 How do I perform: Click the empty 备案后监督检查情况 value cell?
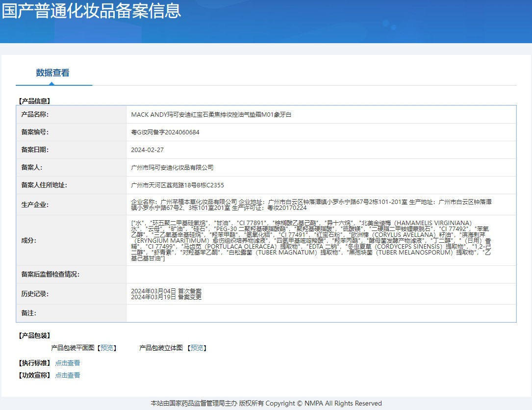(321, 275)
